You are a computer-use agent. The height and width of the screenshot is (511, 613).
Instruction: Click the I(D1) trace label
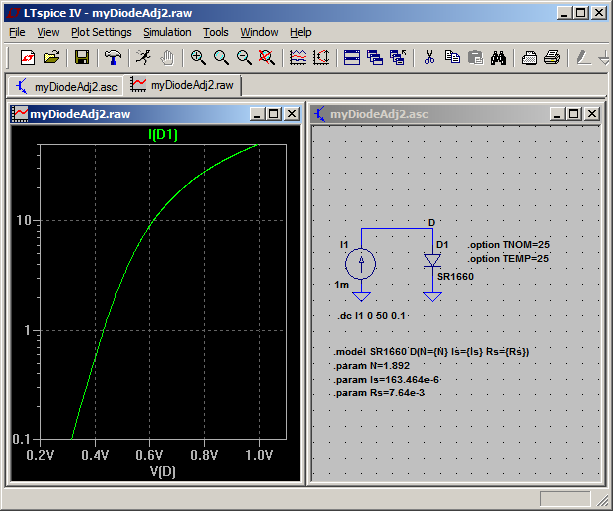163,134
